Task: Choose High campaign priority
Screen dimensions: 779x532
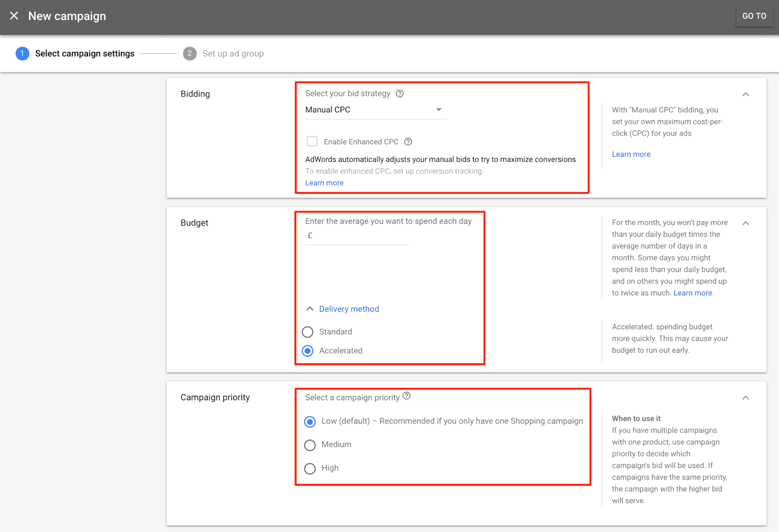Action: click(310, 468)
